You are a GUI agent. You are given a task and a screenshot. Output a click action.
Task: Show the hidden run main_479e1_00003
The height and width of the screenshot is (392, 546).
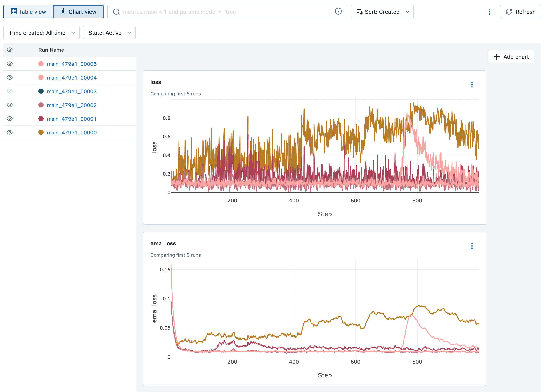10,91
